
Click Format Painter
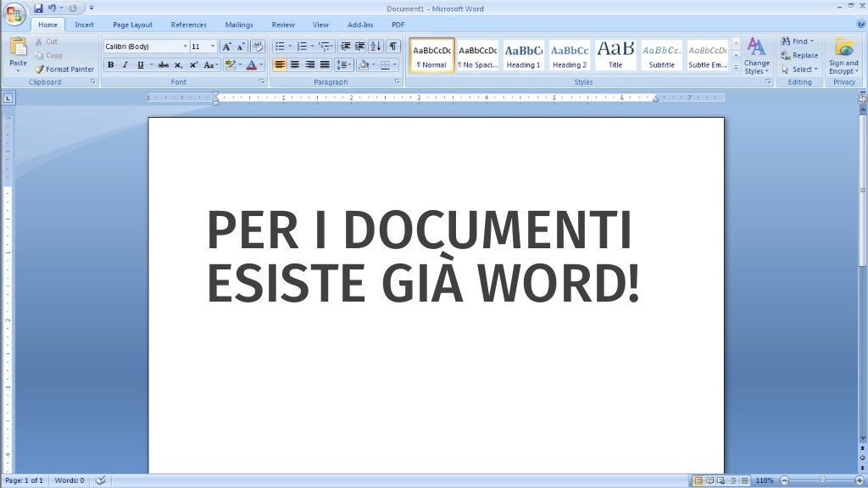(64, 69)
